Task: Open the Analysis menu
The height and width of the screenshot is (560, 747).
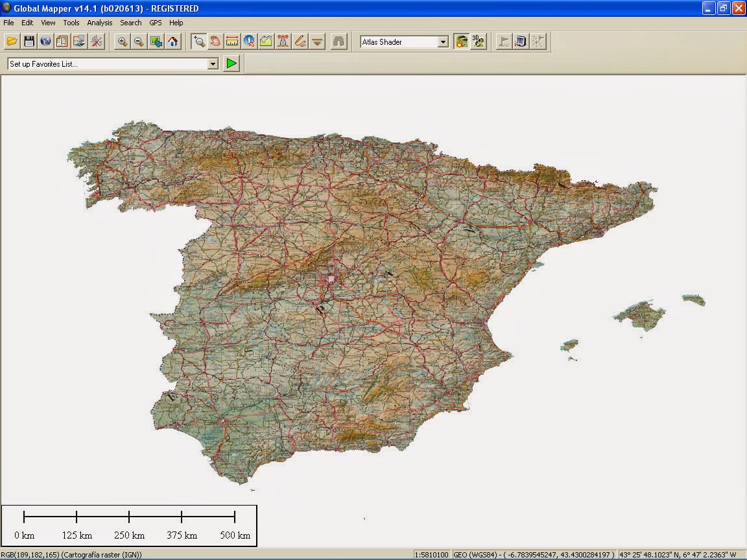Action: click(99, 23)
